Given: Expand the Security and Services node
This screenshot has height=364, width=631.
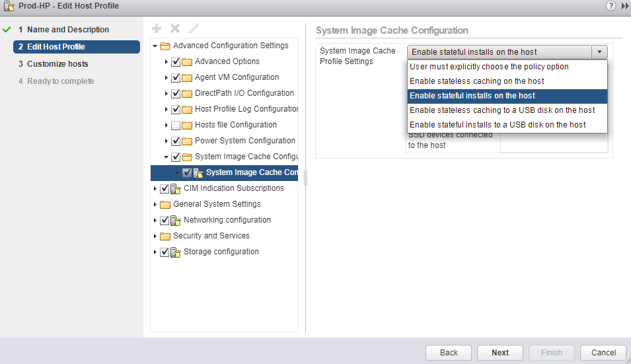Looking at the screenshot, I should [156, 236].
